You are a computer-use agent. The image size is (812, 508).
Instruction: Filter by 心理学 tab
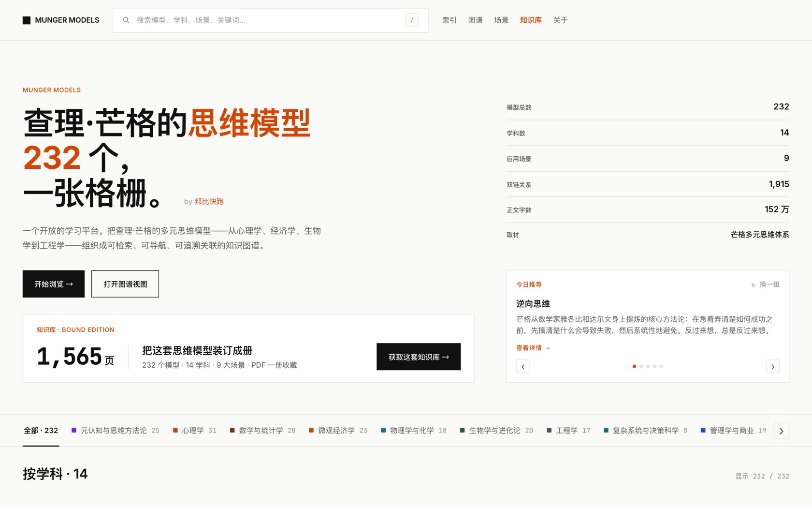click(x=195, y=431)
